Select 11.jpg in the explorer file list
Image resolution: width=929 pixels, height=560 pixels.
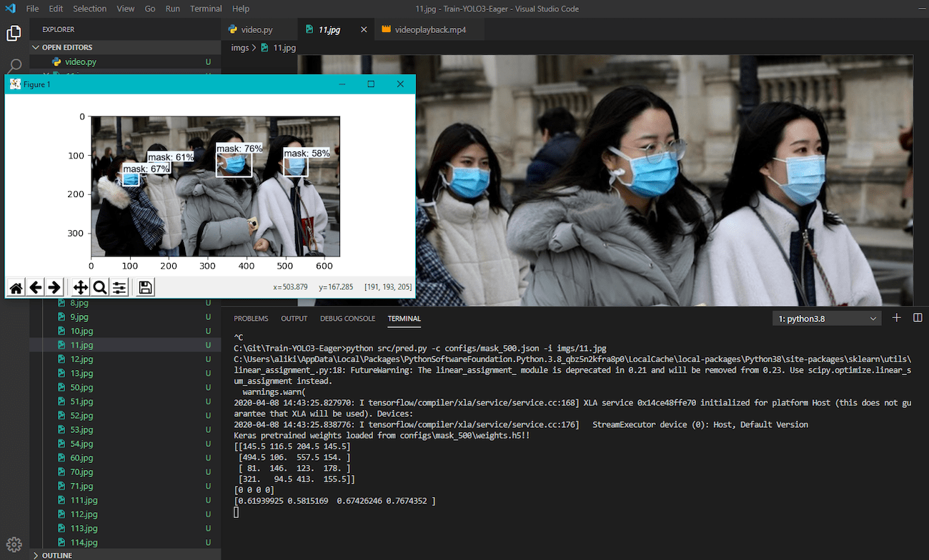tap(125, 345)
